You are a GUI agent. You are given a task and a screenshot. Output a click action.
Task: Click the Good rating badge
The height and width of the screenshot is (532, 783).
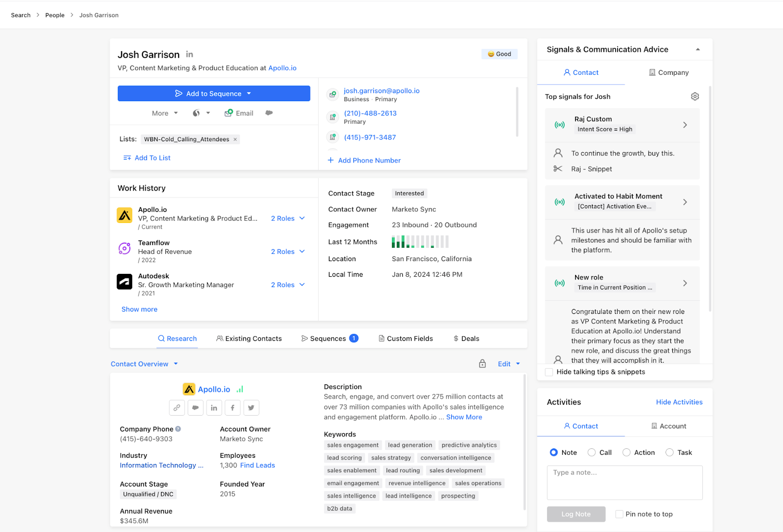click(x=499, y=54)
